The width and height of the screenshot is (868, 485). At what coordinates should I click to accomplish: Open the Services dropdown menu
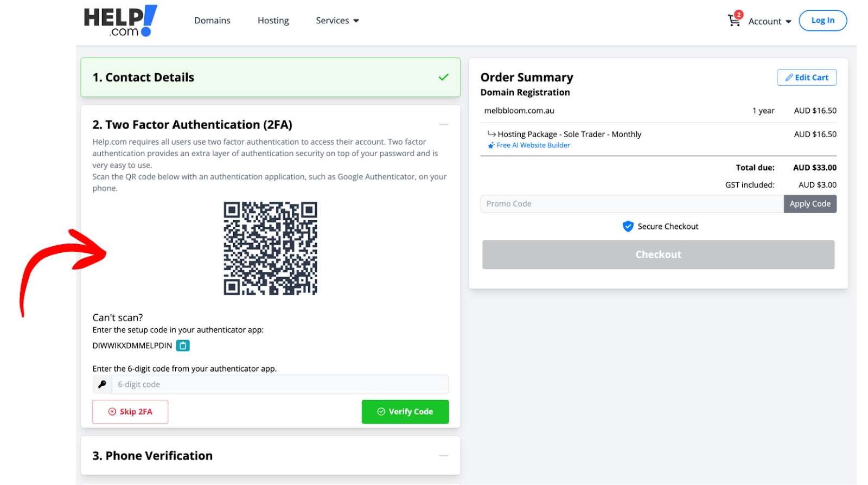click(x=337, y=21)
